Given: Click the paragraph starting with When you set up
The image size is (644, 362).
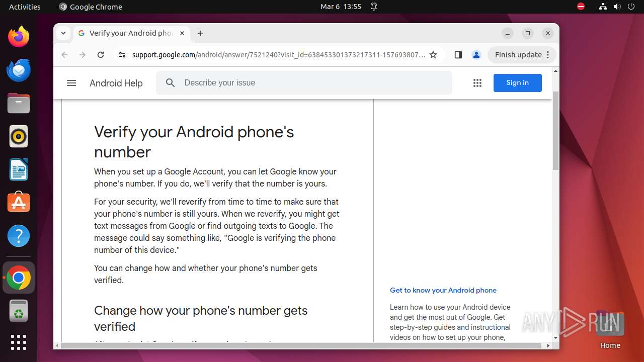Looking at the screenshot, I should [x=215, y=177].
